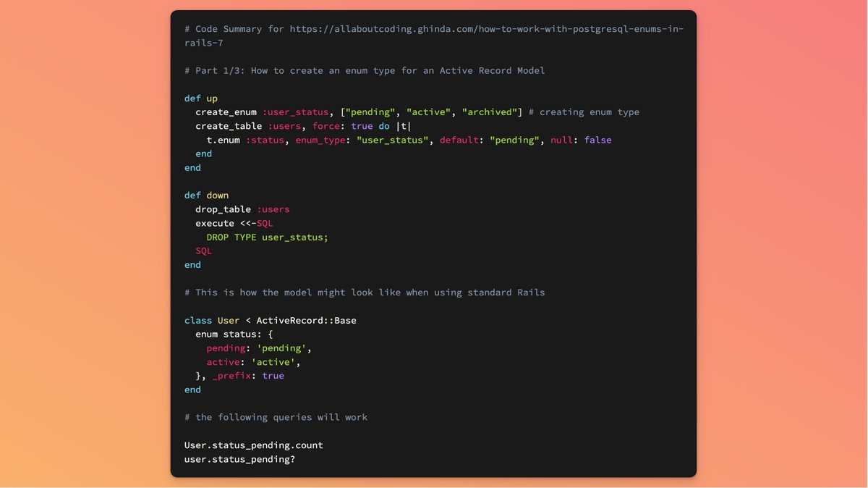Image resolution: width=868 pixels, height=488 pixels.
Task: Click the "active: 'active'," hash entry
Action: click(254, 362)
